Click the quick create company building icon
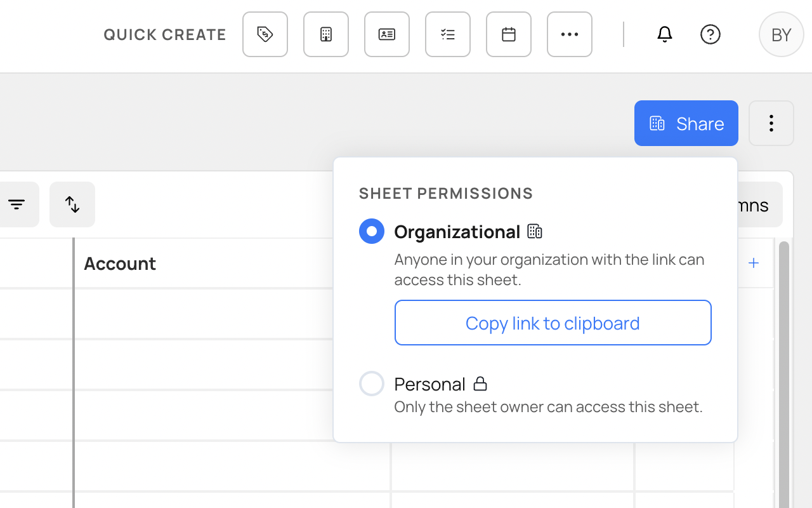 (326, 34)
